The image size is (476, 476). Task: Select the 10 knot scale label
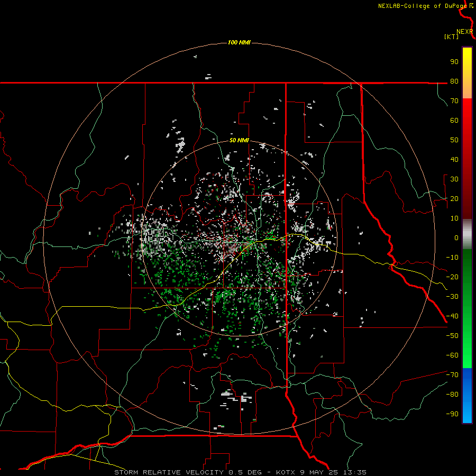pyautogui.click(x=454, y=218)
